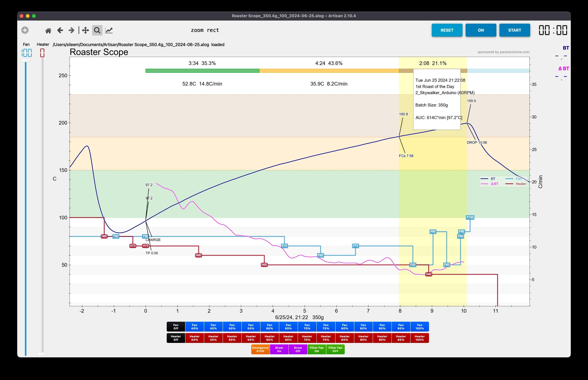Open the line chart axes editor icon
The width and height of the screenshot is (588, 380).
pyautogui.click(x=109, y=30)
